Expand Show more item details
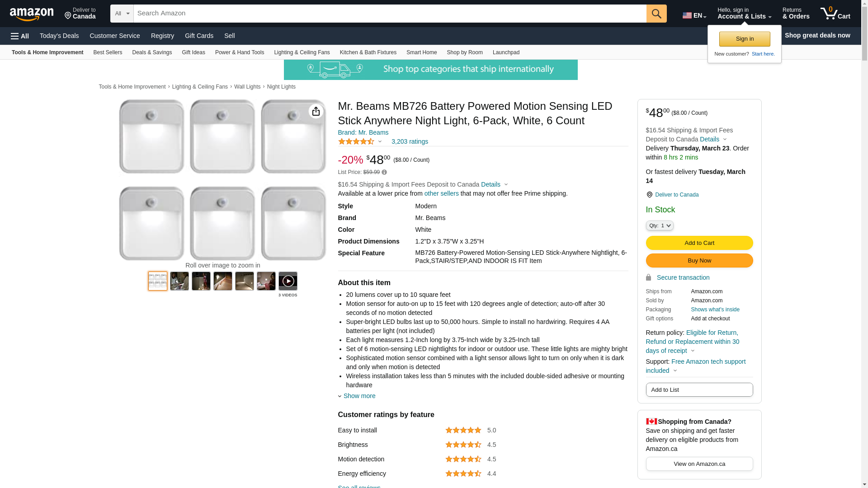The image size is (868, 488). pyautogui.click(x=359, y=396)
